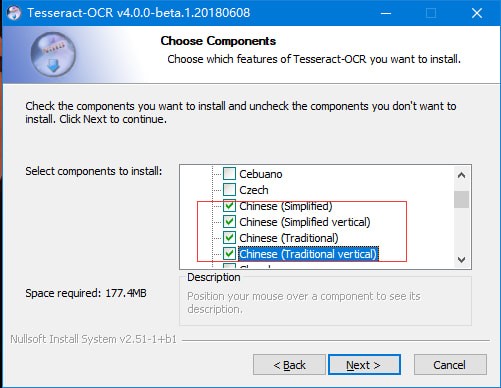Image resolution: width=501 pixels, height=388 pixels.
Task: Close the Tesseract-OCR setup window
Action: [477, 13]
